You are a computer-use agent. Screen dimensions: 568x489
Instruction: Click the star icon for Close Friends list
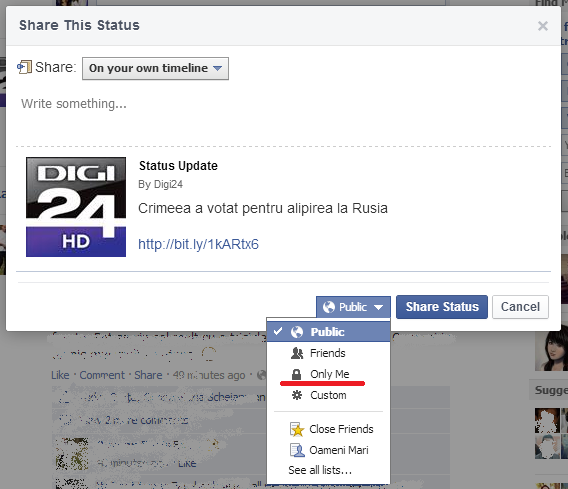pos(297,429)
